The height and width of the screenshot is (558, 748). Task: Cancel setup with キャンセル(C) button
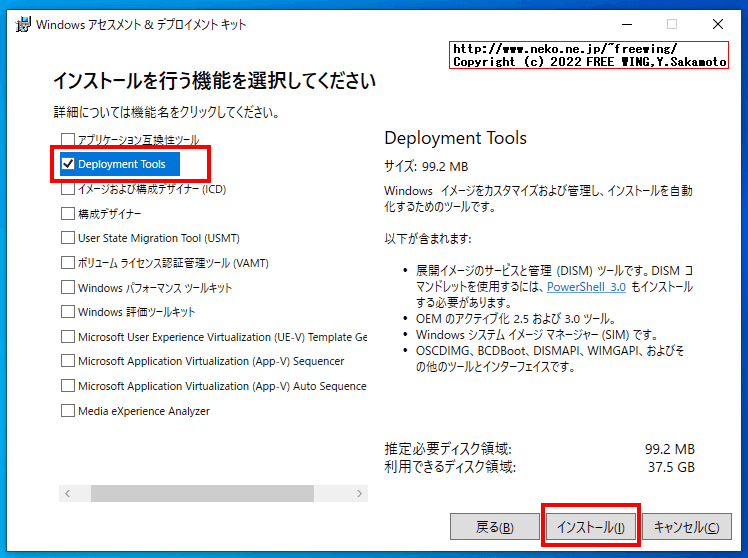686,527
